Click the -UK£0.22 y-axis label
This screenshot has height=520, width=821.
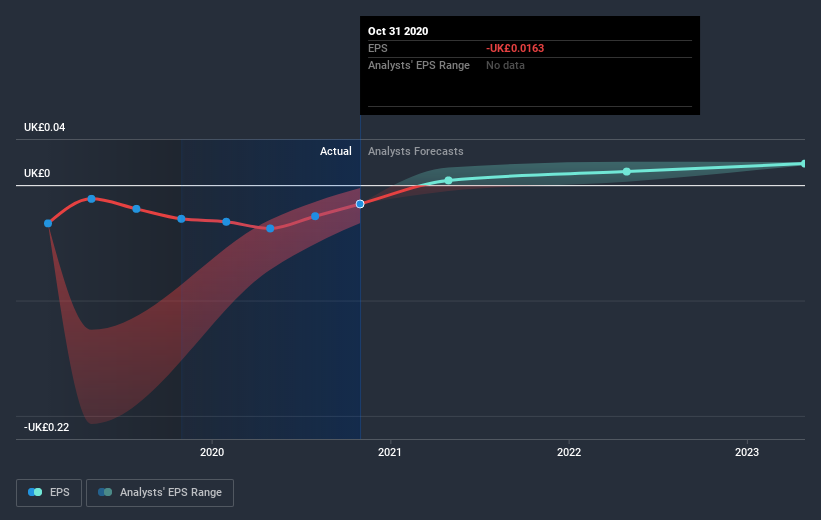coord(47,427)
